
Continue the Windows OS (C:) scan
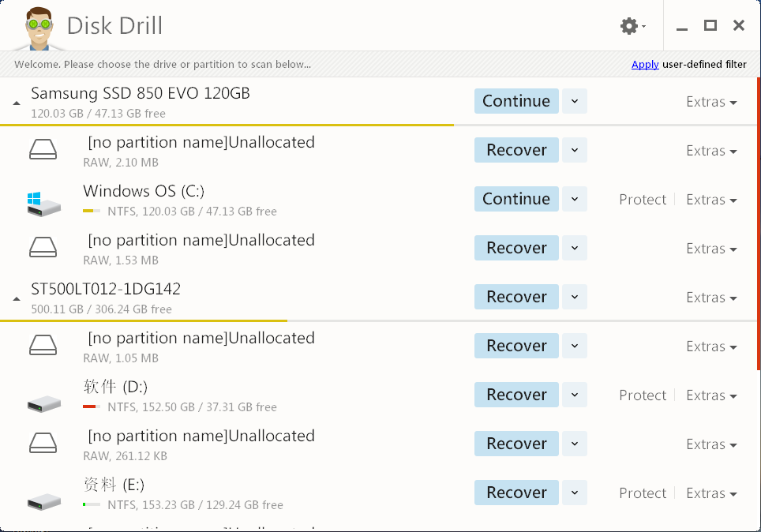pos(516,199)
